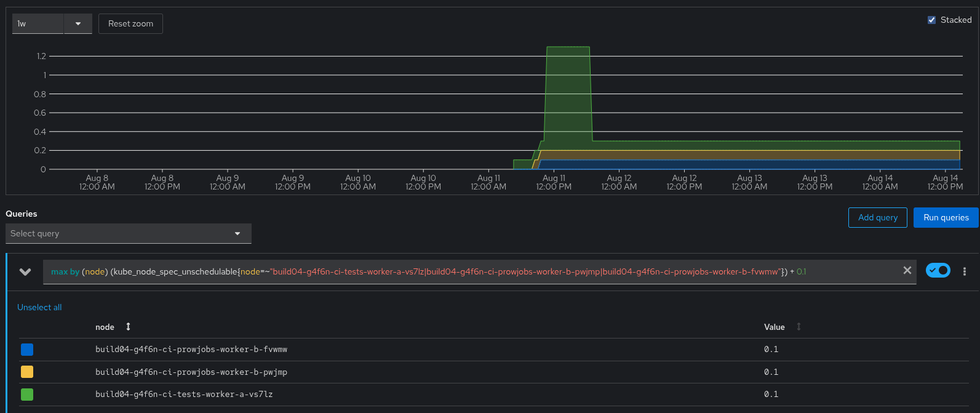Select the build04-g4f6n-ci-prowjobs-worker-b-fvwmw row text
This screenshot has width=980, height=413.
click(x=191, y=350)
